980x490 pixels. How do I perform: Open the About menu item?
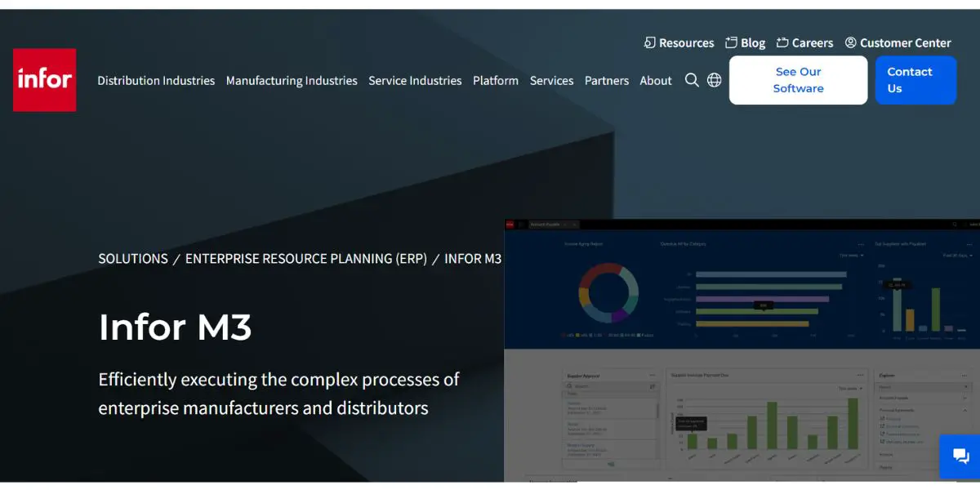tap(656, 81)
